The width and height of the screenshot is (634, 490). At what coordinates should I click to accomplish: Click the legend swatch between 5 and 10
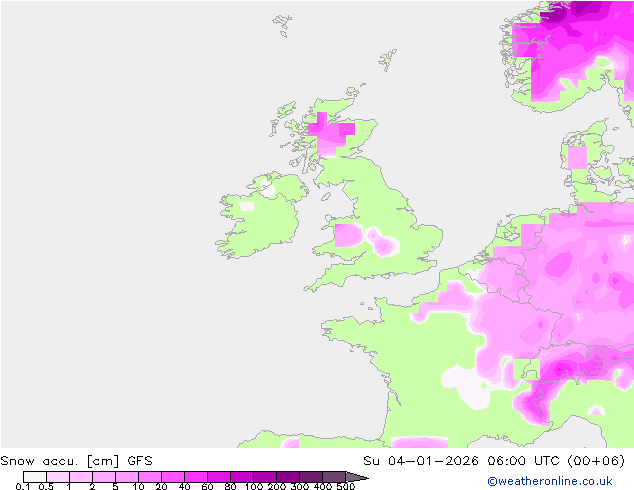[127, 477]
